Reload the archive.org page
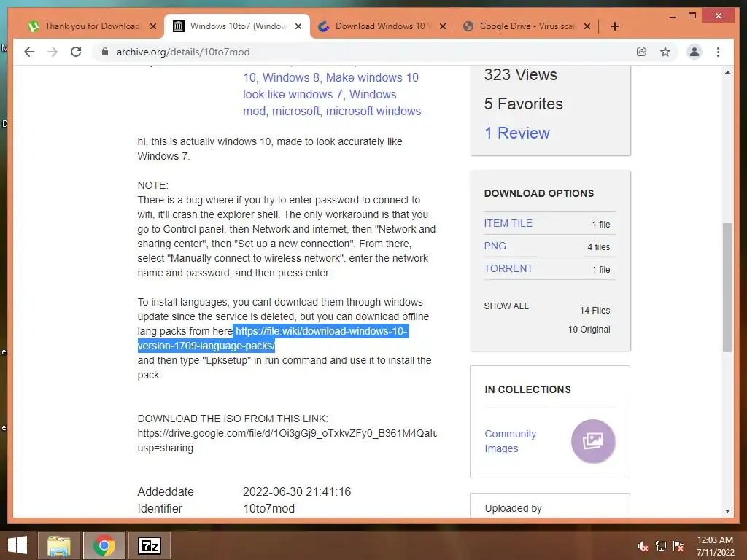The width and height of the screenshot is (747, 560). coord(76,52)
